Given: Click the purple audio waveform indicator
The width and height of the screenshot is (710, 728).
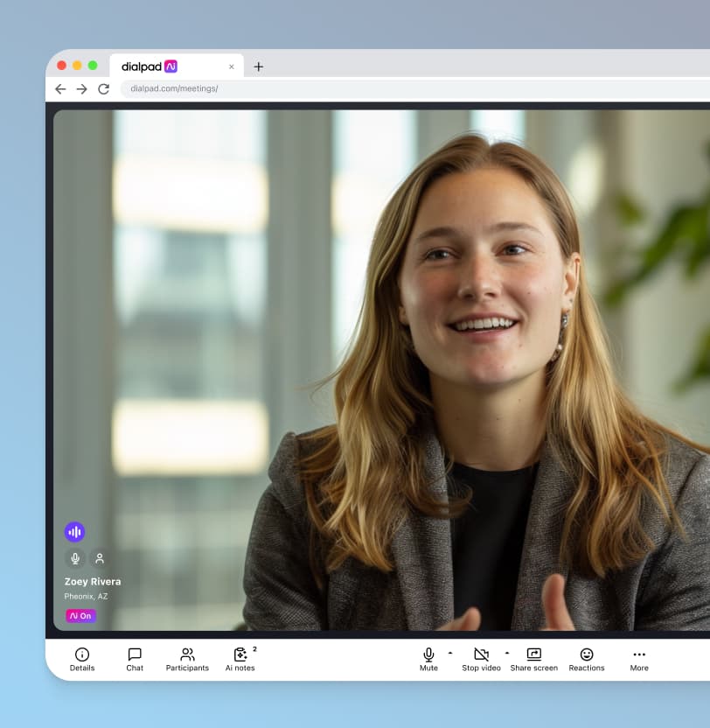Looking at the screenshot, I should tap(74, 532).
